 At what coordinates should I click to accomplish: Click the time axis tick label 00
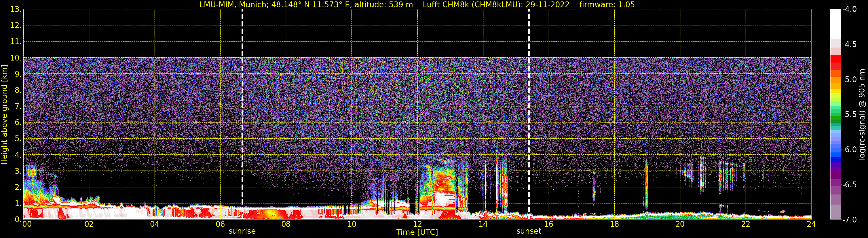27,224
